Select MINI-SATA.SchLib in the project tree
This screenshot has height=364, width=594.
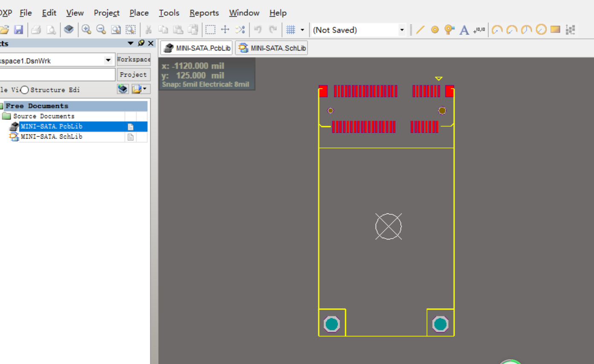pyautogui.click(x=52, y=136)
